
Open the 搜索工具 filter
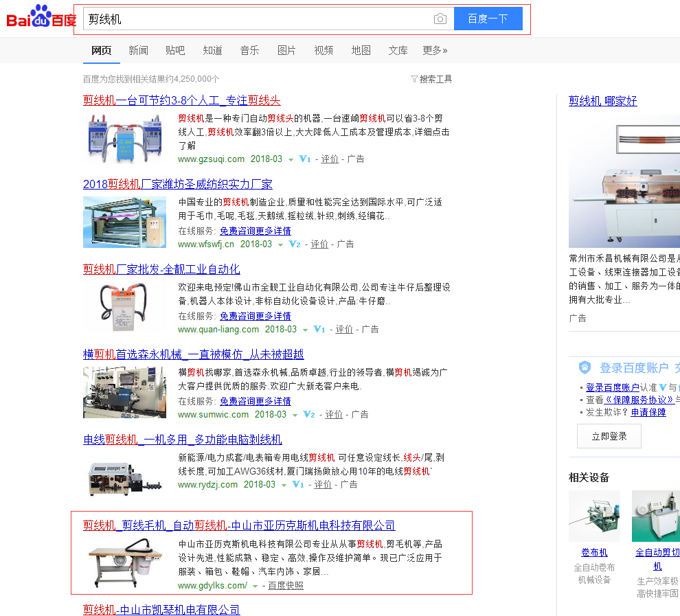[431, 79]
